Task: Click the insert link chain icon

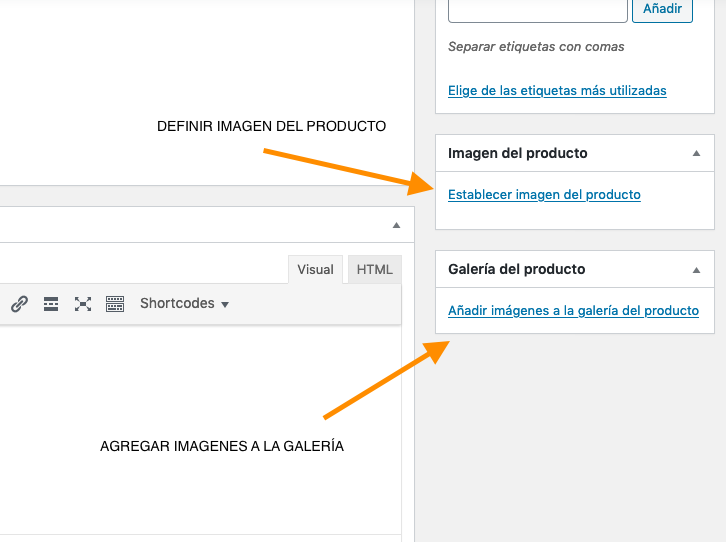Action: [x=19, y=304]
